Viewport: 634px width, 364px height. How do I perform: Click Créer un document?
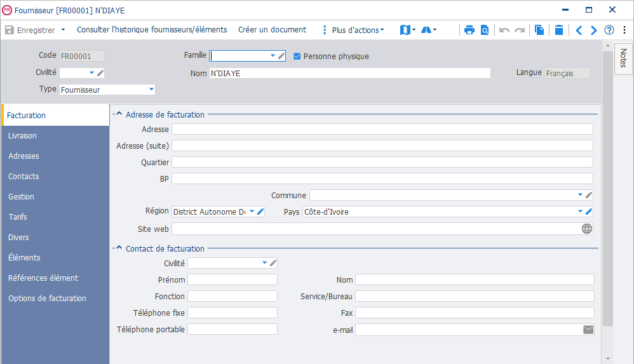[272, 30]
